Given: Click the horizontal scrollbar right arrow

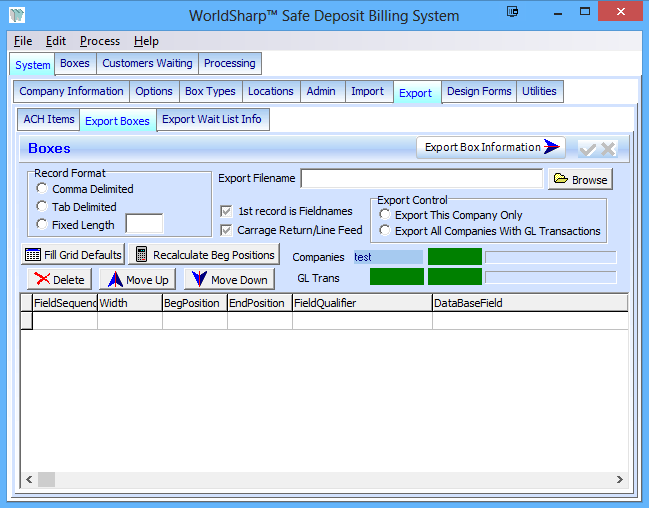Looking at the screenshot, I should tap(619, 480).
